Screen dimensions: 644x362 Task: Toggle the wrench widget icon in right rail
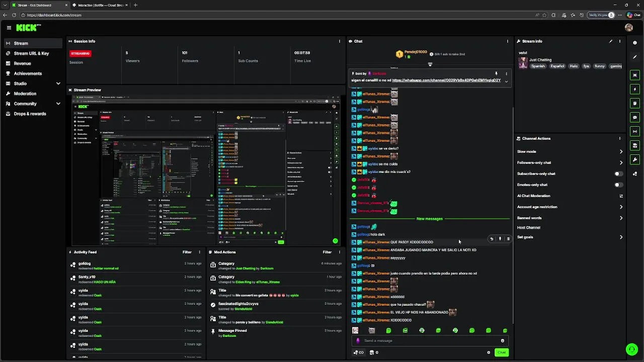(635, 159)
